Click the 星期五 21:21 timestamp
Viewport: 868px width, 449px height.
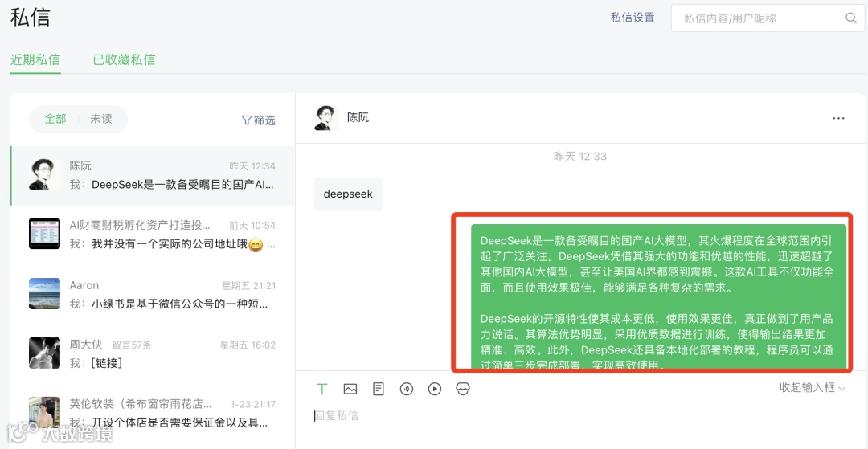(248, 286)
